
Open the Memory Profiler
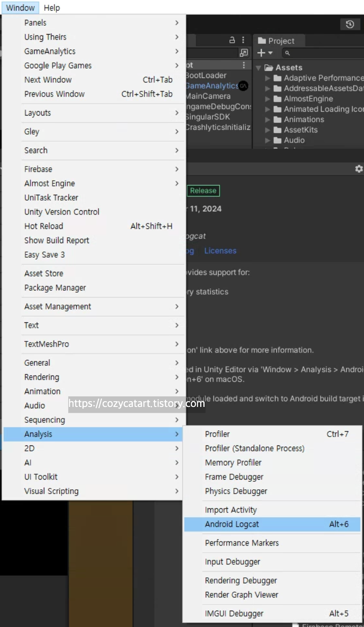click(x=272, y=462)
